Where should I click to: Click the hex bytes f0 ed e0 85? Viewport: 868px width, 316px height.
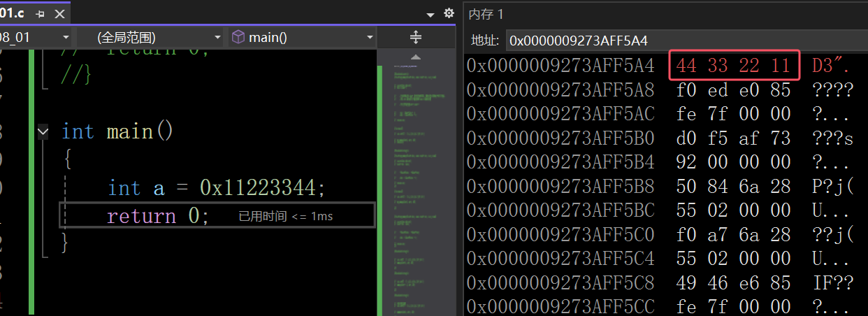[x=733, y=90]
